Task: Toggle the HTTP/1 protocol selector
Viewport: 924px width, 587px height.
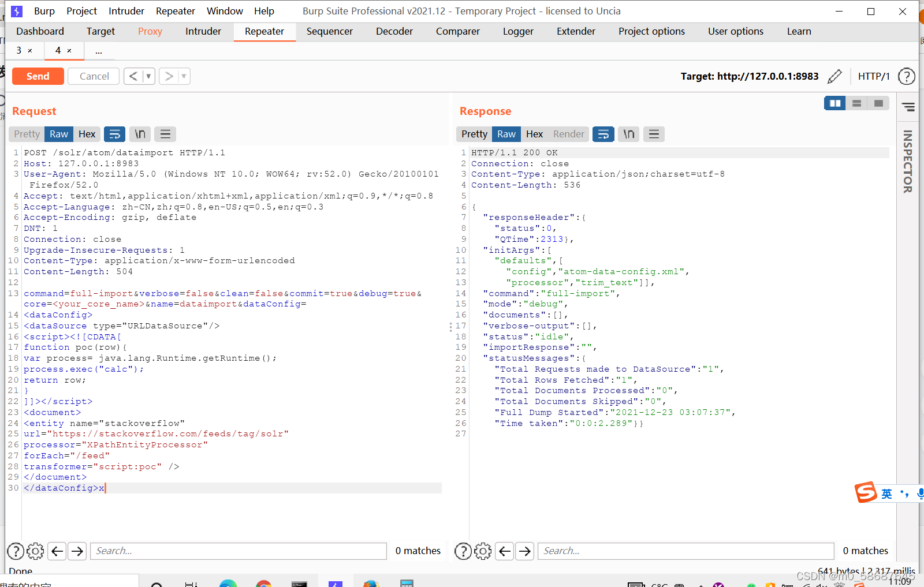Action: point(874,76)
